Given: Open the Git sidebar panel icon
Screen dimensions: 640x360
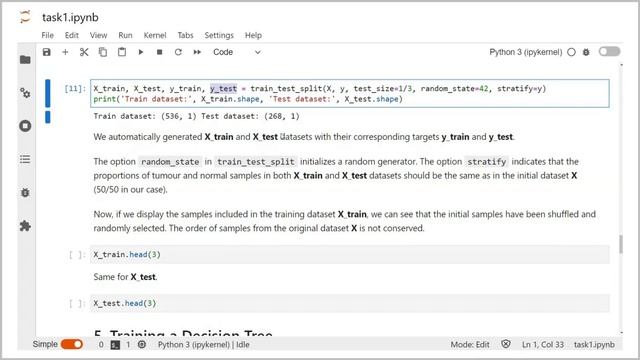Looking at the screenshot, I should point(25,93).
